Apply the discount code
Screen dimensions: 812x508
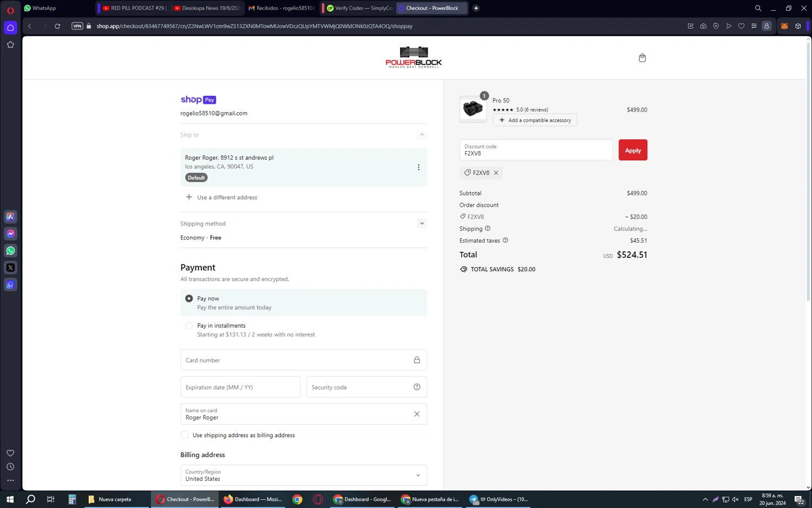[x=633, y=150]
